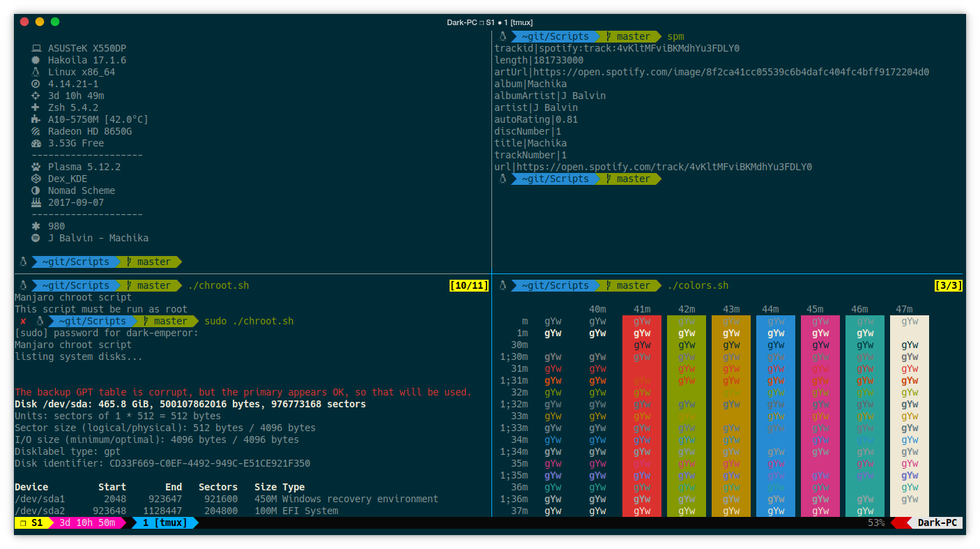The height and width of the screenshot is (549, 980).
Task: Click the 40m column header in the color table
Action: (597, 310)
